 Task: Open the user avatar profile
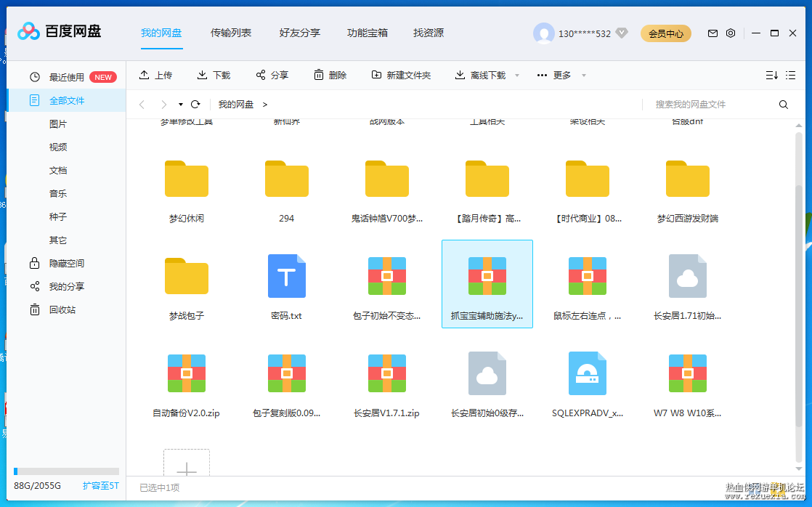(544, 33)
